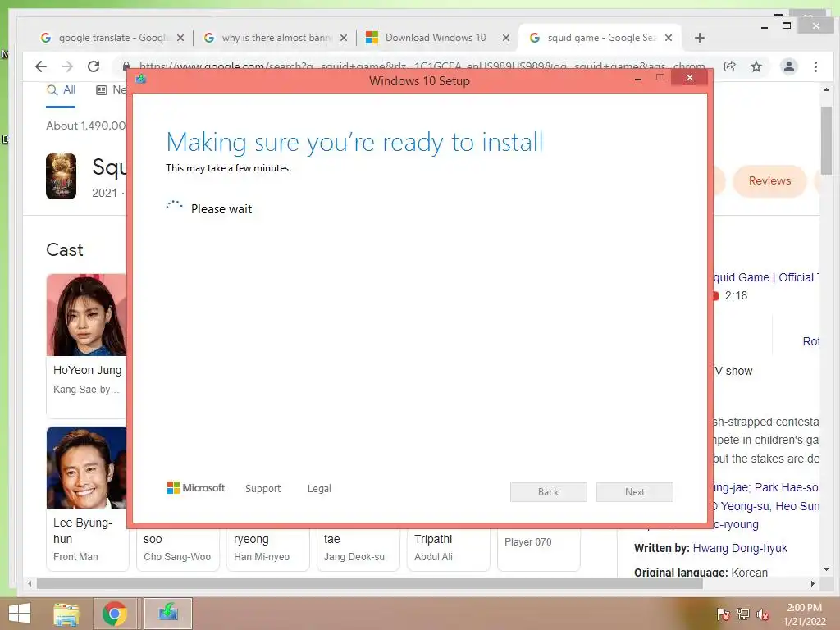Image resolution: width=840 pixels, height=630 pixels.
Task: Minimize the Windows 10 Setup window
Action: point(638,80)
